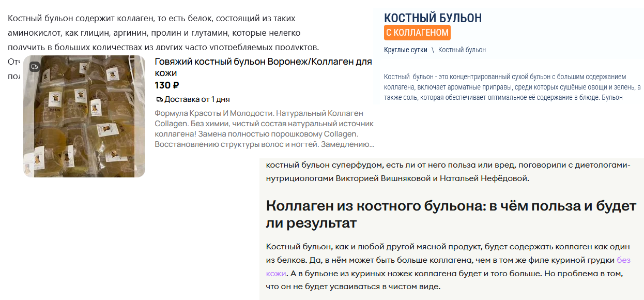This screenshot has height=300, width=644.
Task: Click the breadcrumb separator after "Круглые сутки"
Action: 433,50
